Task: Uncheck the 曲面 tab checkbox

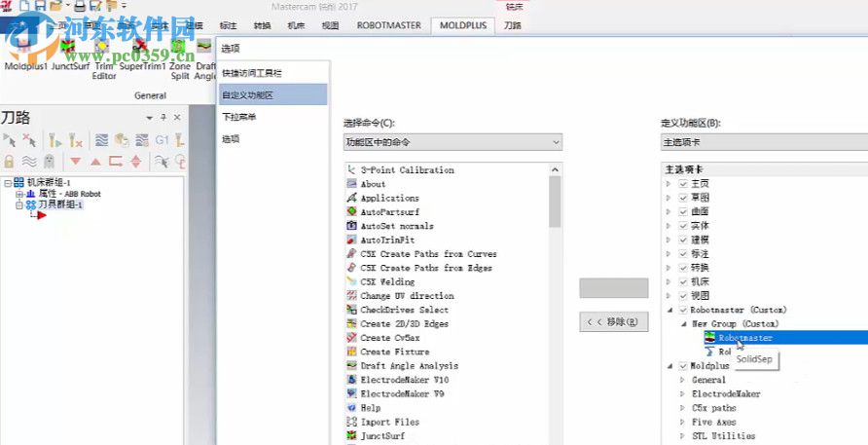Action: click(x=683, y=211)
